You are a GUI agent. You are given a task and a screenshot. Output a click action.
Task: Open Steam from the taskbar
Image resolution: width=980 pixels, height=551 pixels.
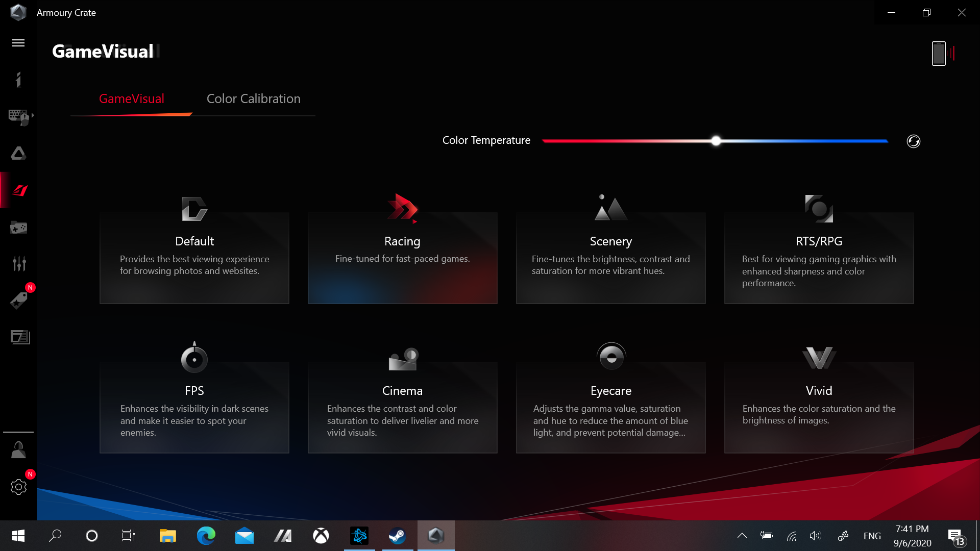pyautogui.click(x=397, y=536)
